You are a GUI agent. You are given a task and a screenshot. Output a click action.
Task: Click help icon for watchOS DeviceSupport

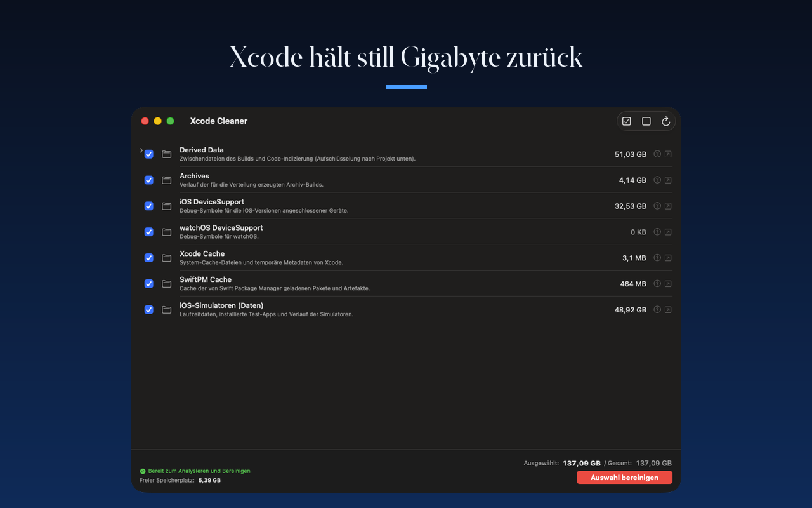657,232
